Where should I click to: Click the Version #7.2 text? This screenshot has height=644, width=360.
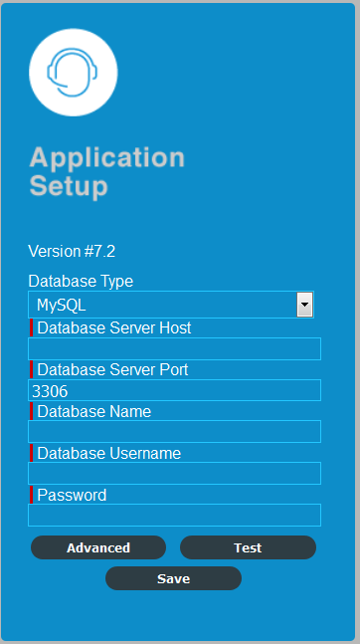(72, 252)
